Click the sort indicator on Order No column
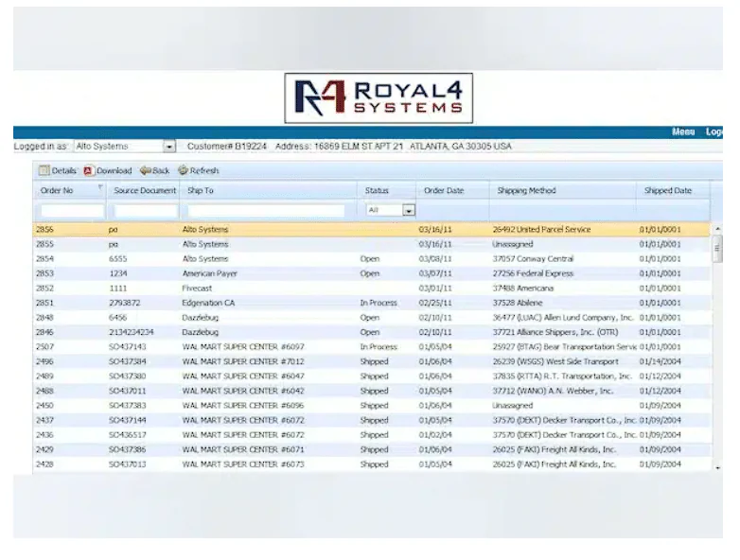Screen dimensions: 740x560 pyautogui.click(x=100, y=187)
